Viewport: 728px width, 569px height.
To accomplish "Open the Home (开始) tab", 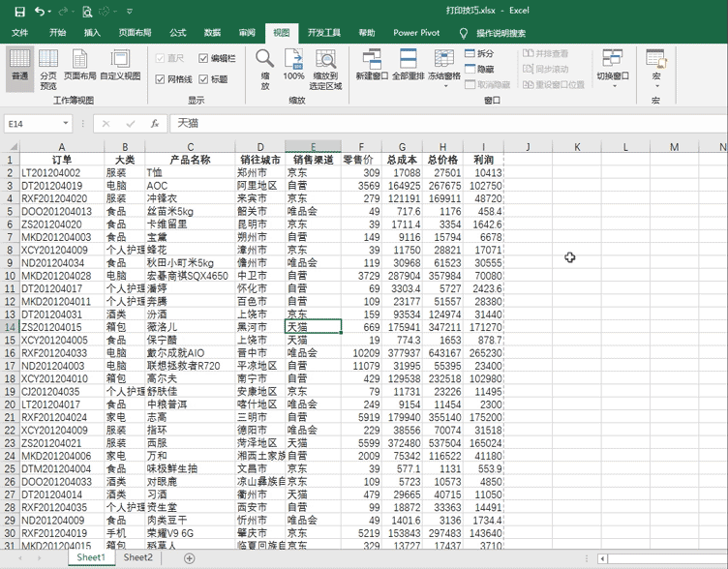I will pyautogui.click(x=57, y=33).
